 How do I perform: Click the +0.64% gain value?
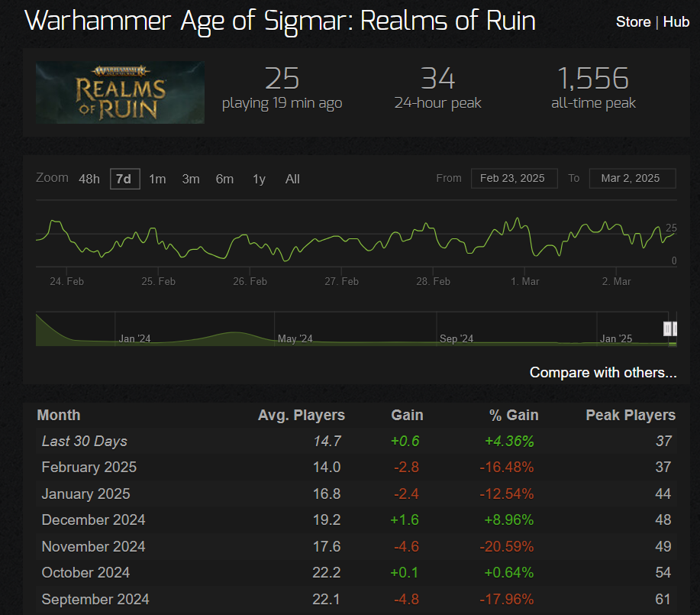[509, 572]
